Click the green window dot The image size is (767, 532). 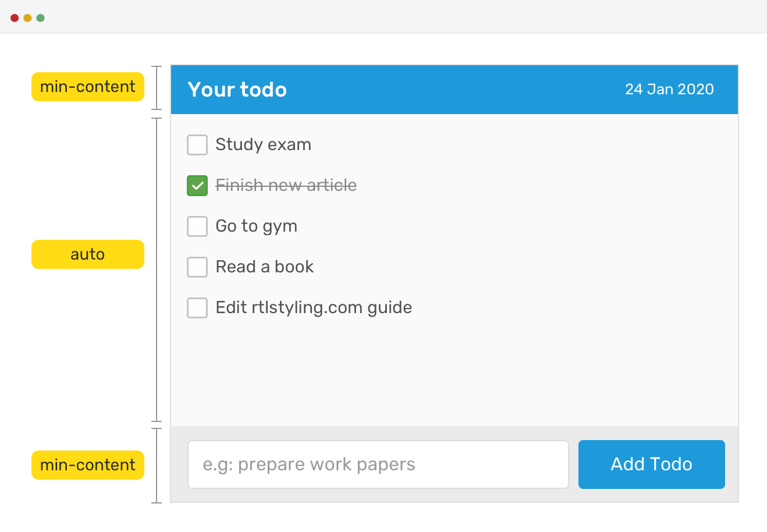40,18
